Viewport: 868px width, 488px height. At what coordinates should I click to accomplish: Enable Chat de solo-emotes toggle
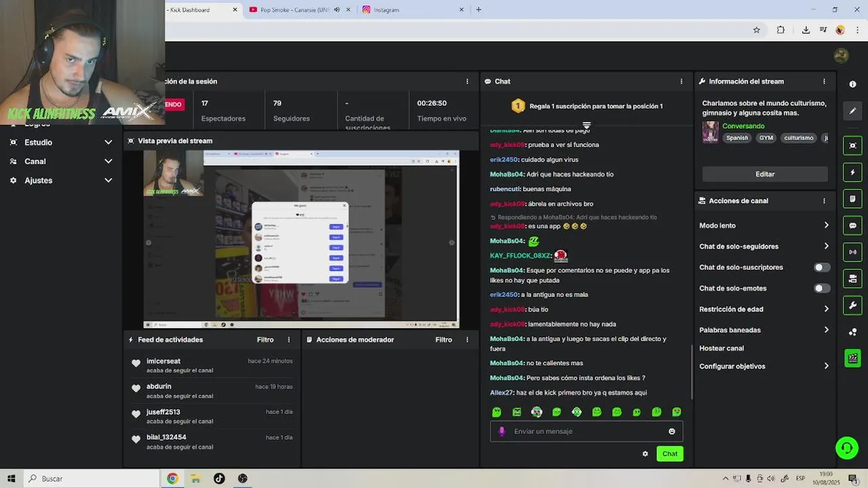tap(821, 288)
